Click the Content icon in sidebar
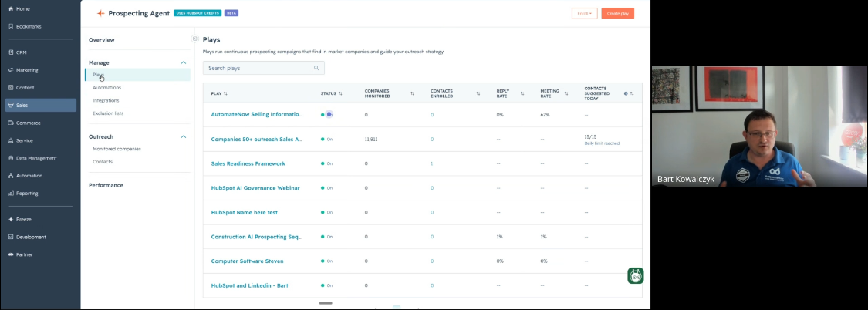Image resolution: width=868 pixels, height=310 pixels. (11, 87)
